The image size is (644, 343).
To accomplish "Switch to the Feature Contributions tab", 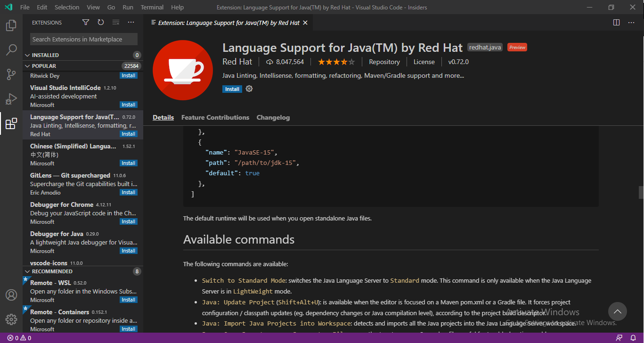I will [x=215, y=117].
